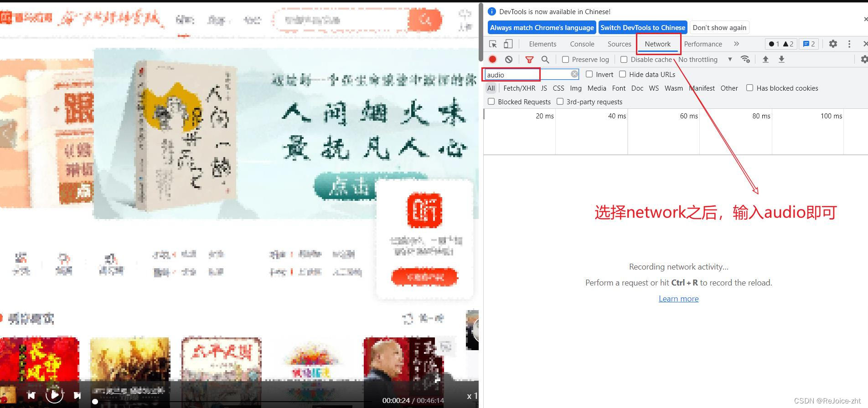The width and height of the screenshot is (868, 408).
Task: Switch to the Sources tab
Action: click(619, 44)
